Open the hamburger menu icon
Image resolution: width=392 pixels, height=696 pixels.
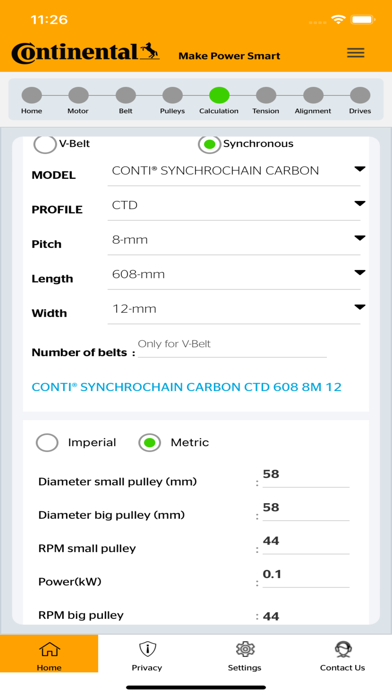(x=356, y=53)
